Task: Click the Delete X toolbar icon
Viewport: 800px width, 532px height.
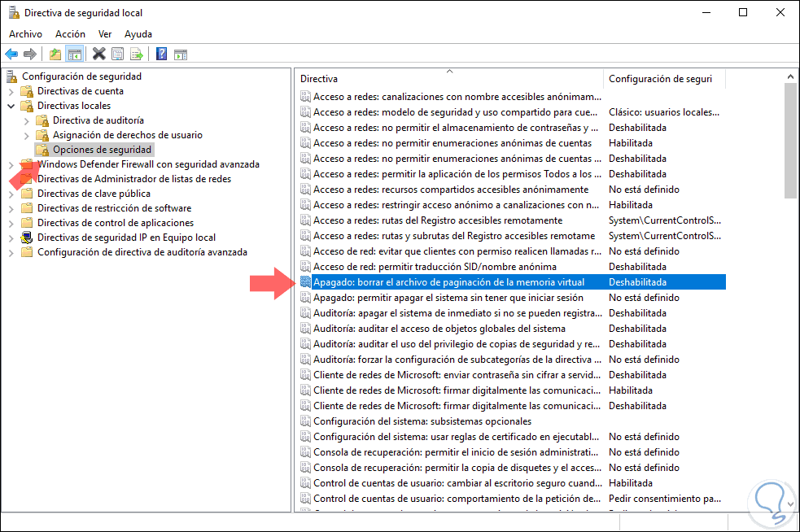Action: (99, 54)
